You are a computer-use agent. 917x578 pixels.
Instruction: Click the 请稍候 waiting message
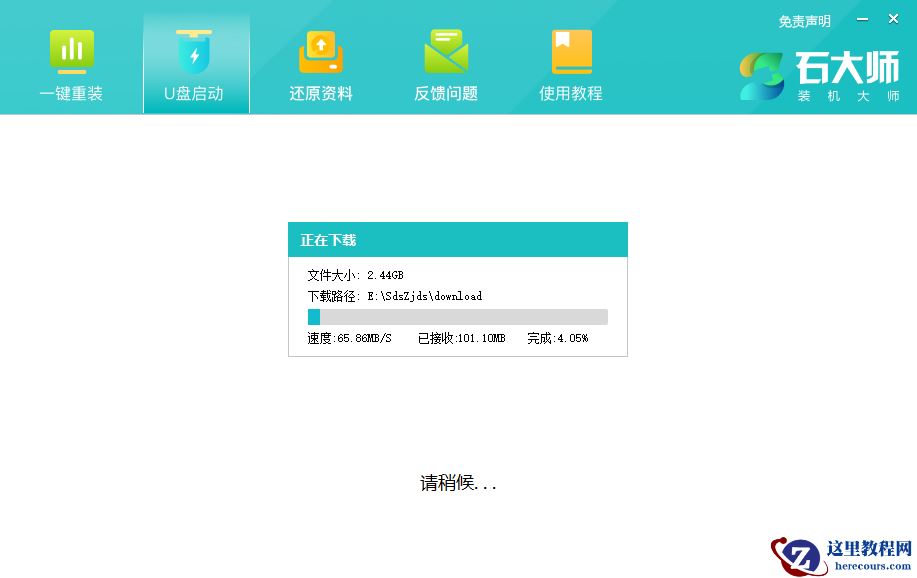(457, 482)
